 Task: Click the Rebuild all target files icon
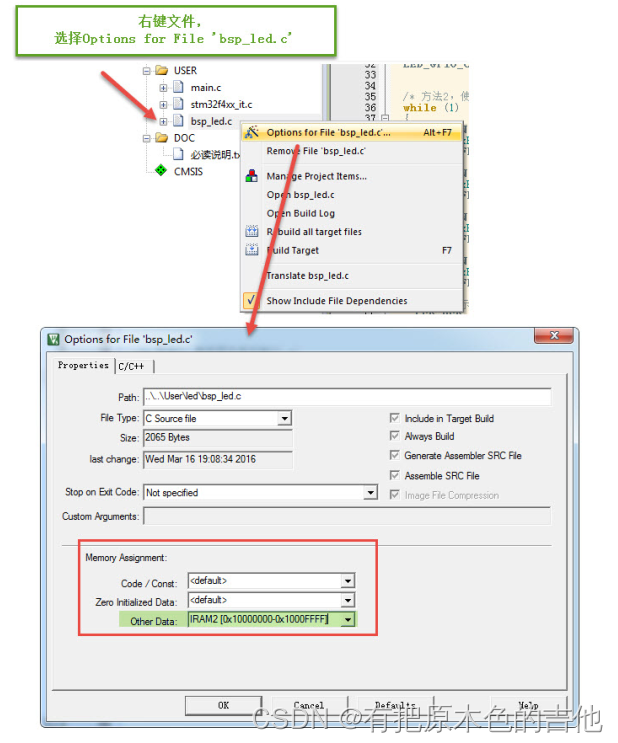[x=252, y=231]
